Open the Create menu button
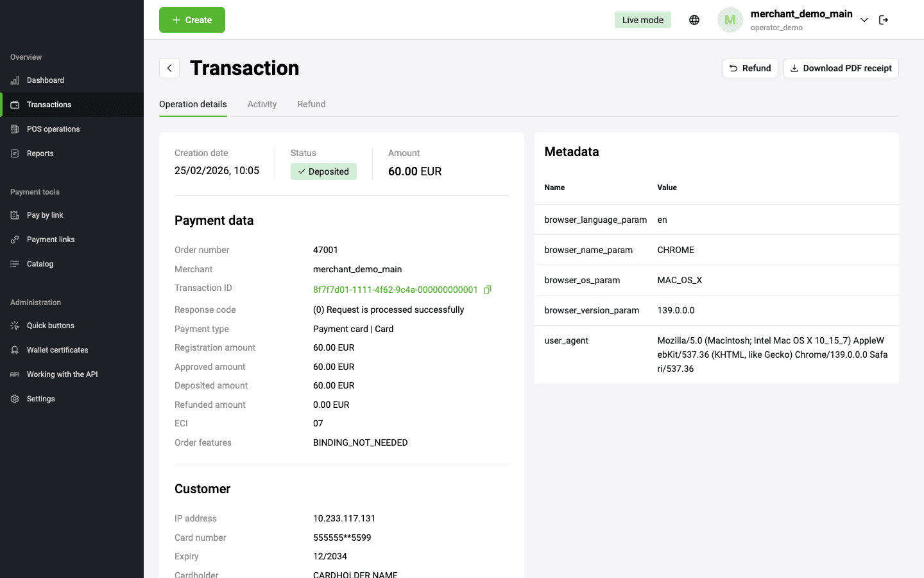This screenshot has height=578, width=924. point(192,20)
